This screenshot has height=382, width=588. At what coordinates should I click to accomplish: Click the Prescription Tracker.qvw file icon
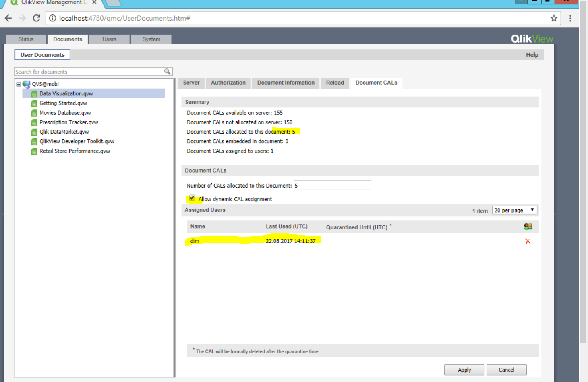34,122
